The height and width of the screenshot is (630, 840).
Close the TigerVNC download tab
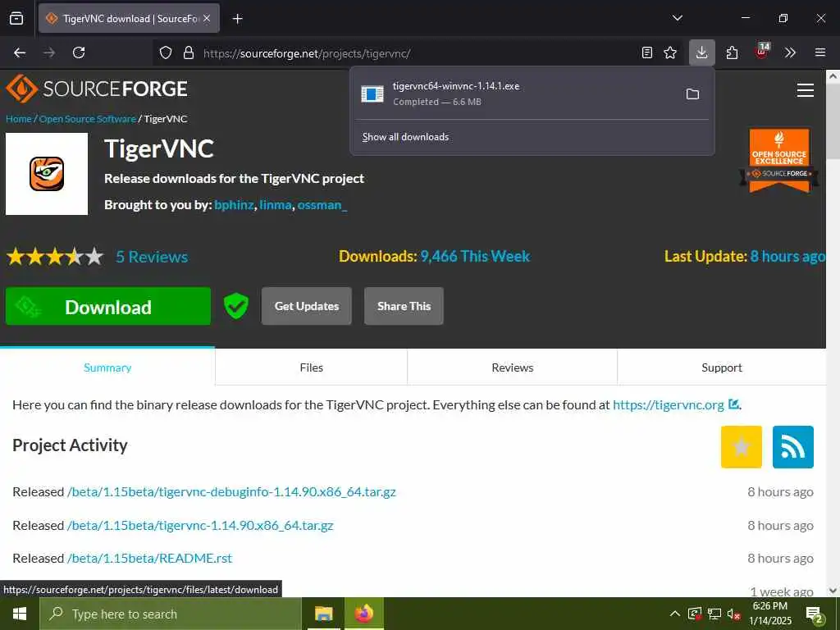click(x=207, y=19)
